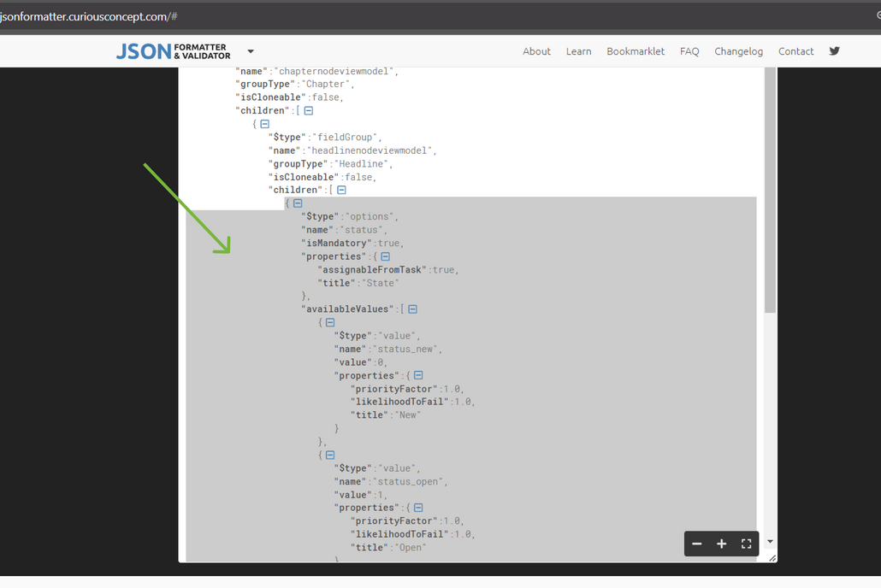Screen dimensions: 881x588
Task: Collapse the properties object titled Open
Action: 418,508
